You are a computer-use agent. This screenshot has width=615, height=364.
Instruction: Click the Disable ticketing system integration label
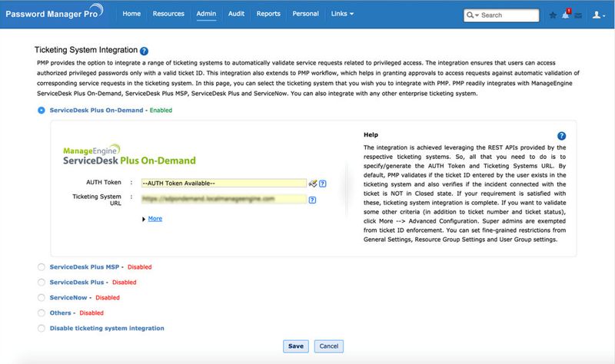point(107,329)
